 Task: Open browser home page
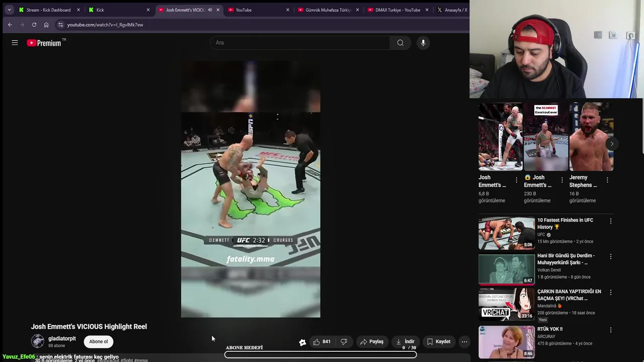(46, 25)
